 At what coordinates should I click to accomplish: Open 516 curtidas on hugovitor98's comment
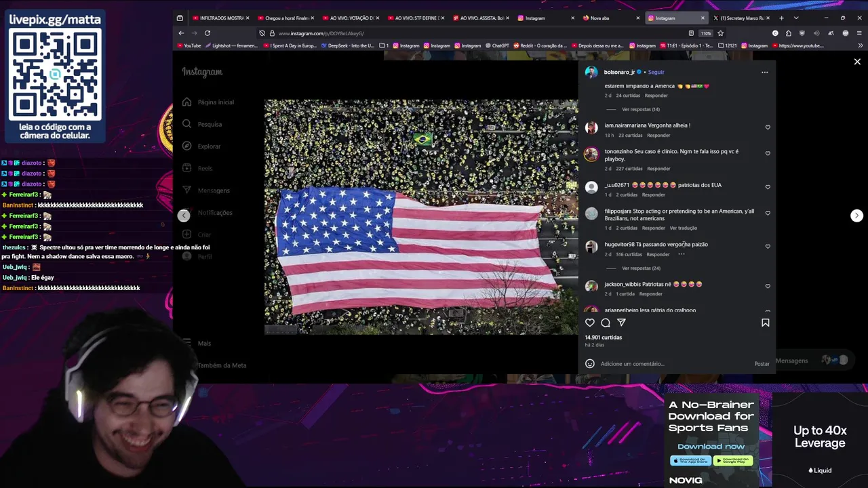pos(629,255)
